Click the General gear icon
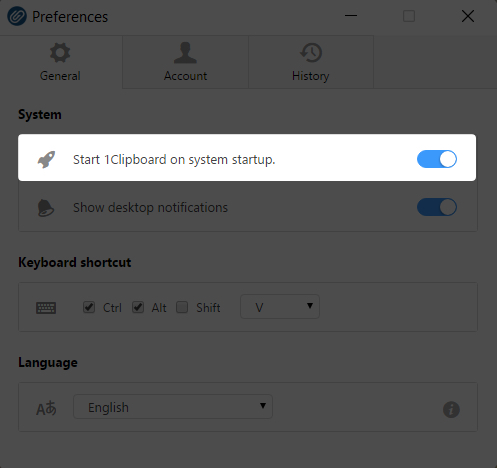497x468 pixels. pyautogui.click(x=60, y=53)
